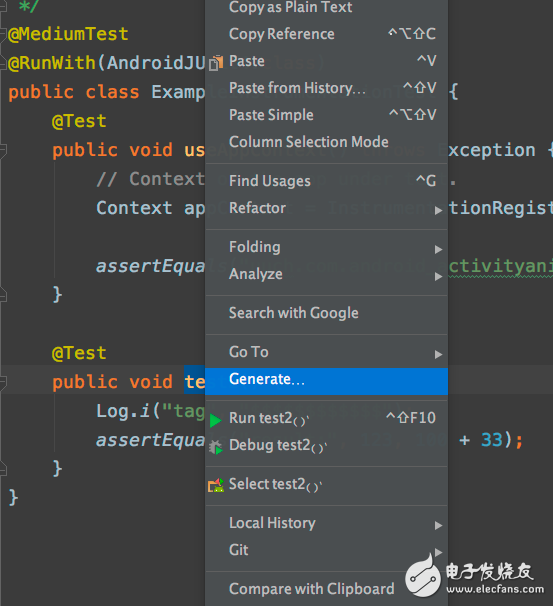The width and height of the screenshot is (553, 606).
Task: Choose Copy as Plain Text
Action: pos(326,7)
